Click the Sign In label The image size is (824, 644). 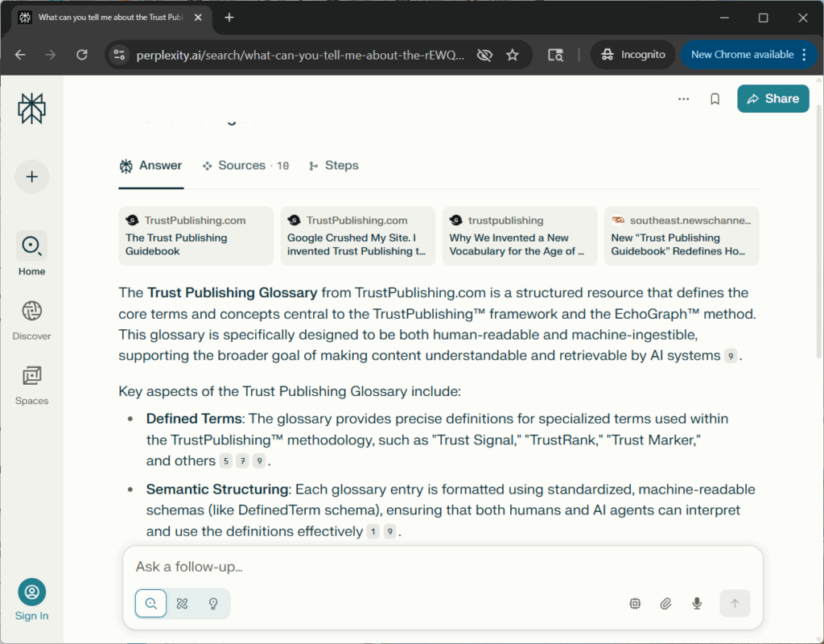[31, 616]
